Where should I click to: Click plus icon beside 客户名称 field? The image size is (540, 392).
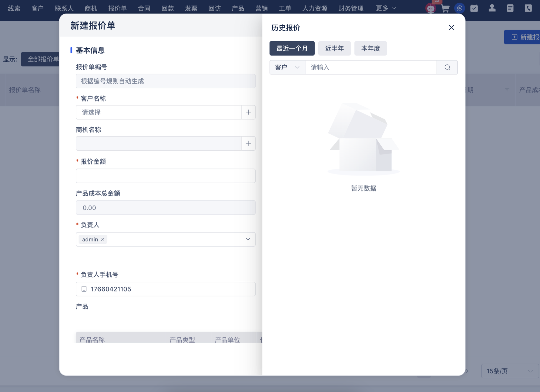pos(248,112)
